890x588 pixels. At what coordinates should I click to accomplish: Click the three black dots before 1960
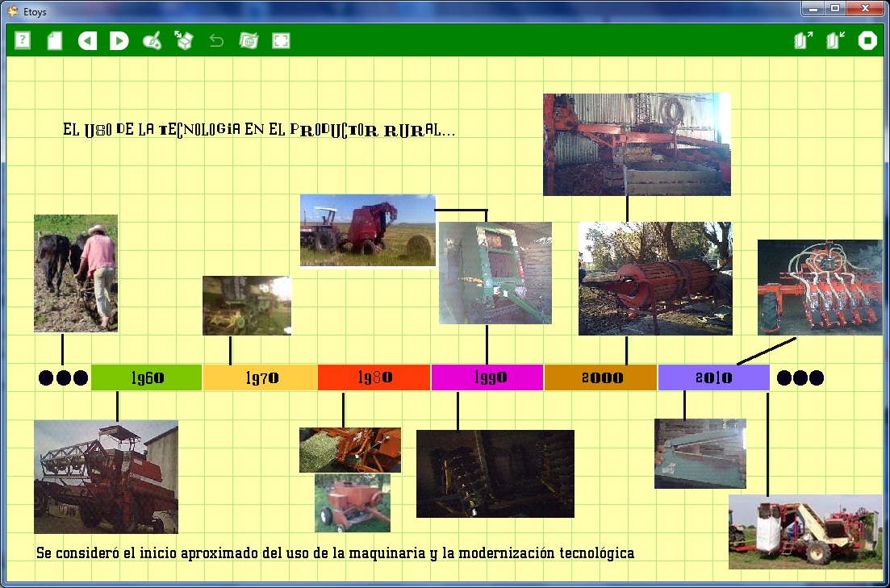pos(63,378)
